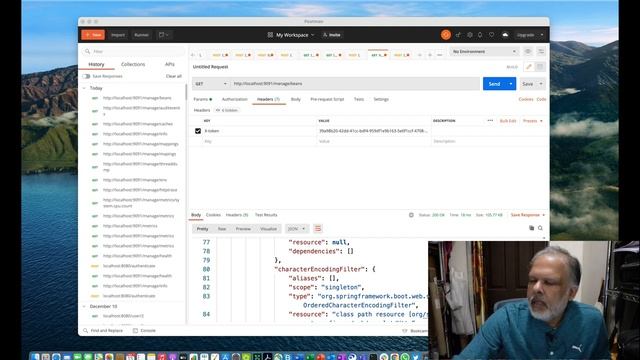Click the empty Key header field

259,141
